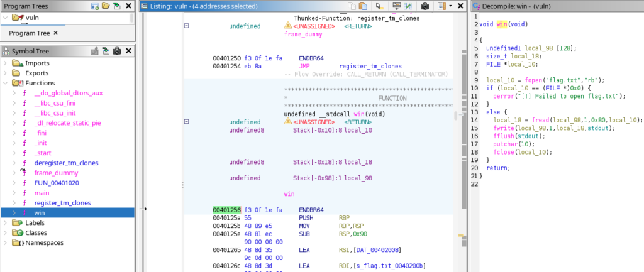Image resolution: width=644 pixels, height=272 pixels.
Task: Collapse win function header in Listing
Action: (x=186, y=122)
